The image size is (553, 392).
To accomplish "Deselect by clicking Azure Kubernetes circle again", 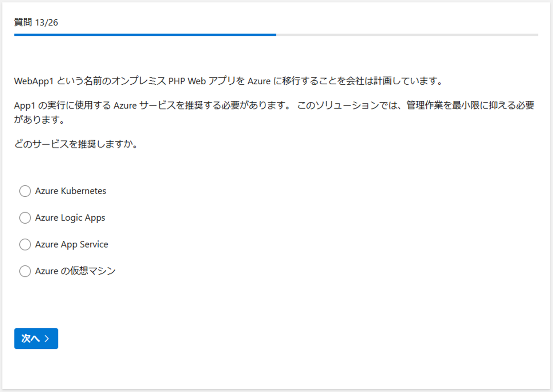I will click(25, 191).
